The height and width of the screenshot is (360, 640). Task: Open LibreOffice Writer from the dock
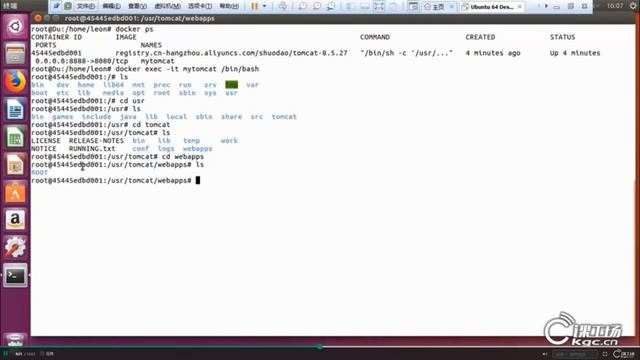(15, 109)
